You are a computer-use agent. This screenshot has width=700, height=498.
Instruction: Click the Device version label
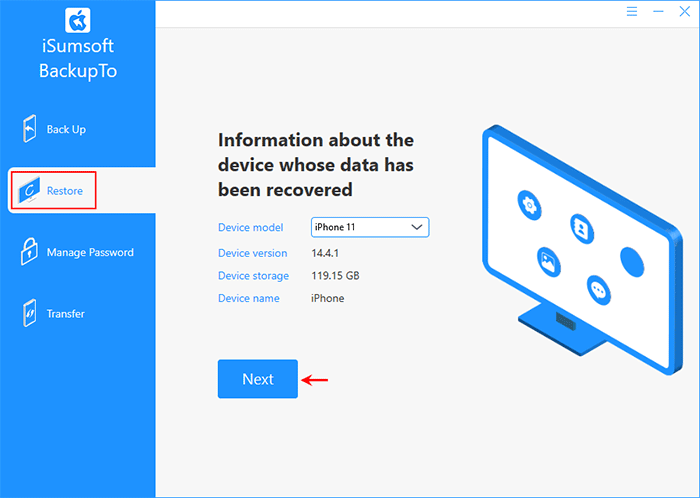pyautogui.click(x=253, y=253)
